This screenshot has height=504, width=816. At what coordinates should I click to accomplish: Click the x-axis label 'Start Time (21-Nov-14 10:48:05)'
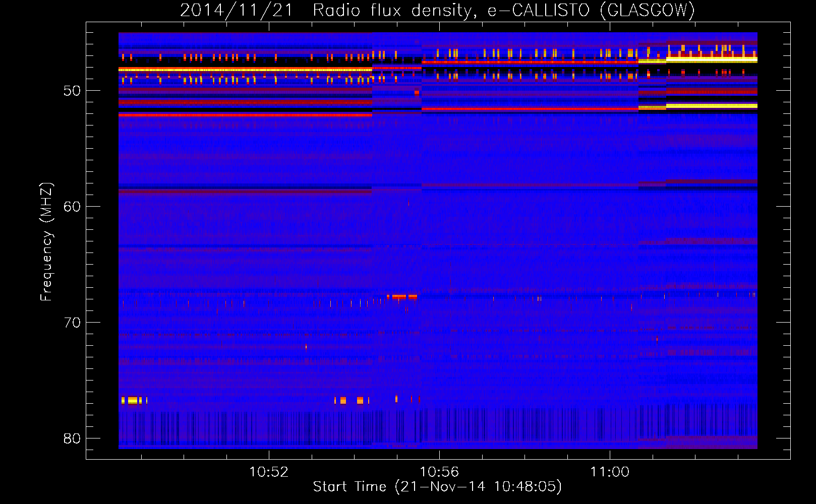(437, 487)
